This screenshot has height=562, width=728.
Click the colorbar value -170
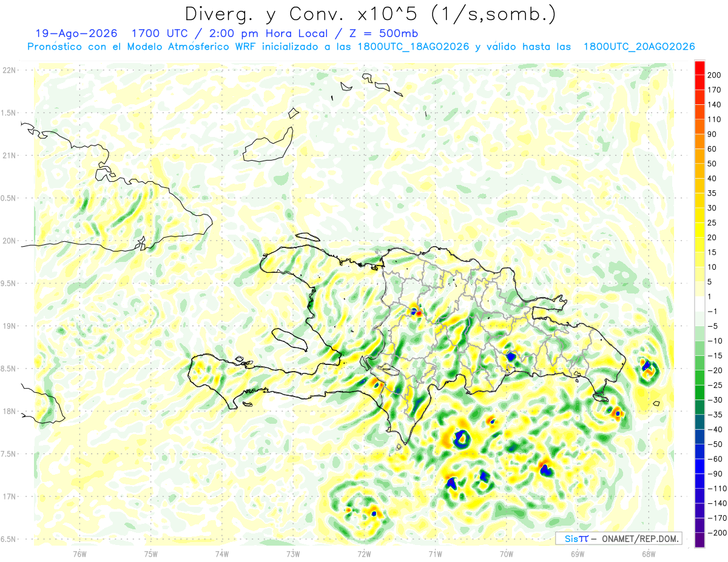(718, 519)
